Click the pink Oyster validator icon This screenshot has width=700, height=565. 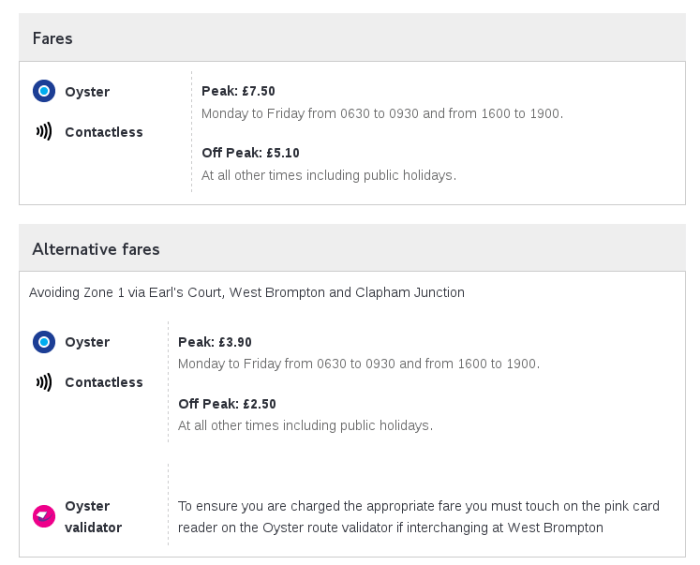pyautogui.click(x=43, y=516)
